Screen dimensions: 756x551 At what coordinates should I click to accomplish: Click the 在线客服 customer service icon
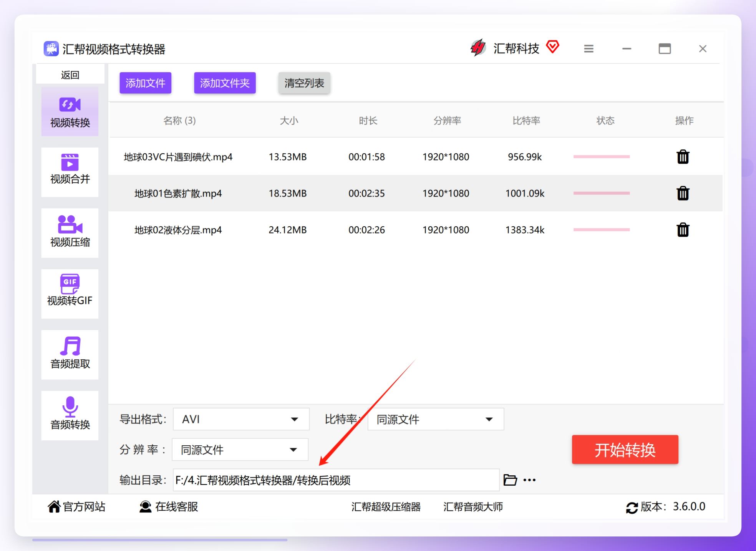point(145,506)
